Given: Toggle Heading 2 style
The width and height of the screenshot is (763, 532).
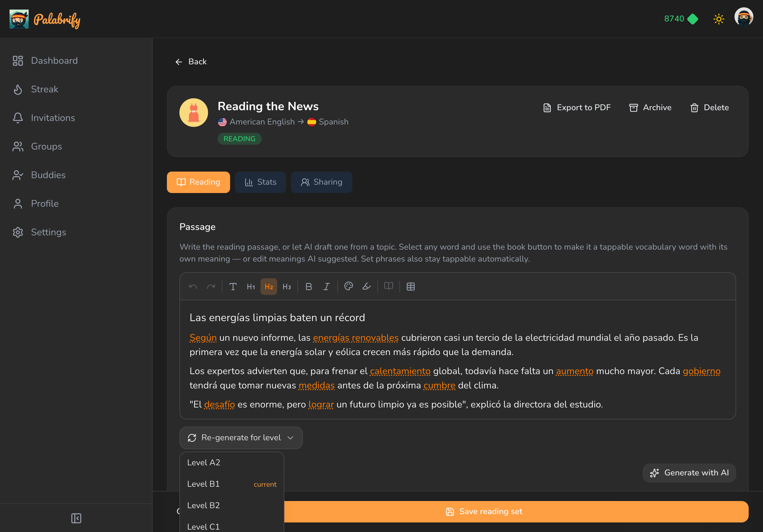Looking at the screenshot, I should [269, 287].
